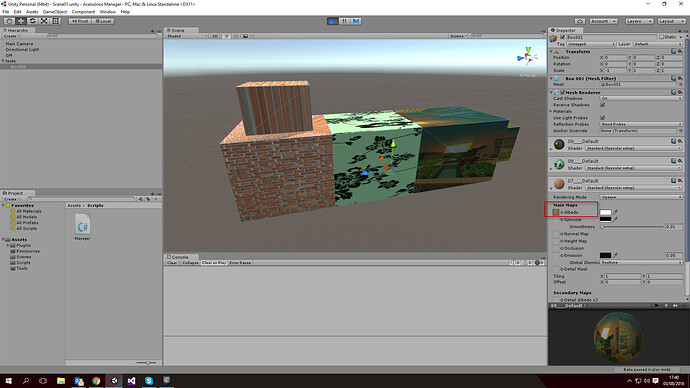690x388 pixels.
Task: Select the Hand tool in toolbar
Action: click(9, 21)
